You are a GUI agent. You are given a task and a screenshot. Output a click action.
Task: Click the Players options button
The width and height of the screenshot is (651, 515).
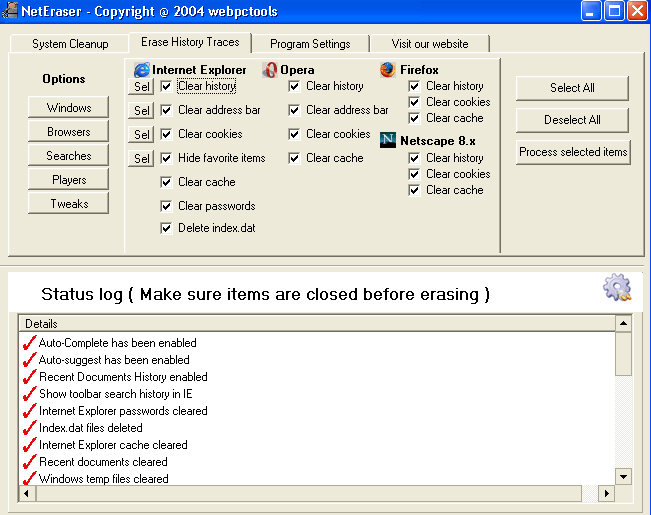coord(69,180)
